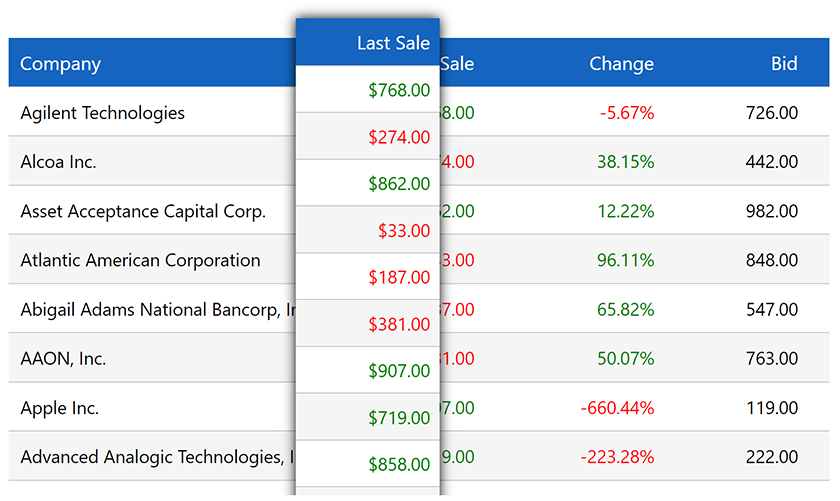Viewport: 840px width, 501px height.
Task: Select the Agilent Technologies row
Action: pyautogui.click(x=103, y=113)
